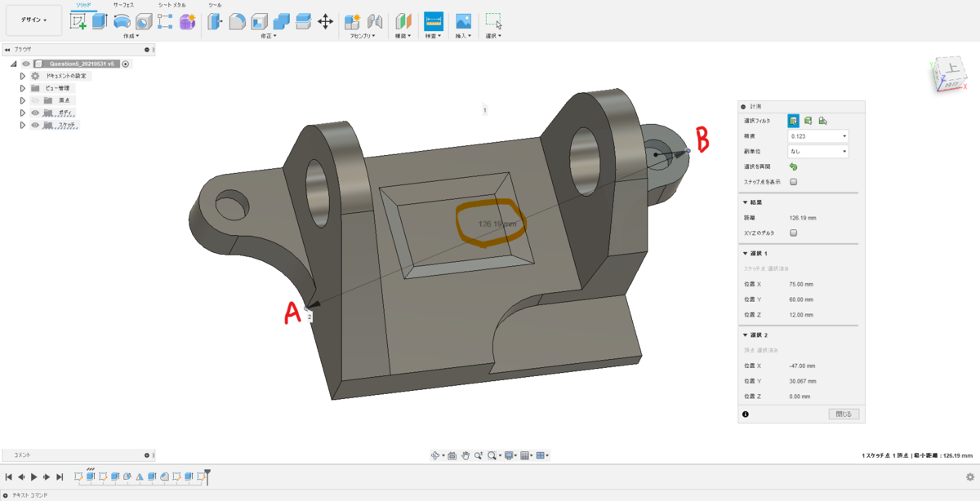Play the timeline forward
The image size is (980, 501).
pyautogui.click(x=33, y=477)
